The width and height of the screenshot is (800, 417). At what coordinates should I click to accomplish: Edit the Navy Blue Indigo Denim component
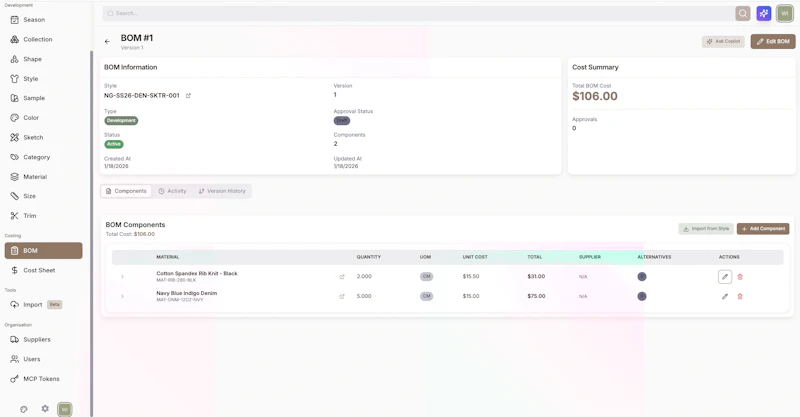pyautogui.click(x=725, y=296)
